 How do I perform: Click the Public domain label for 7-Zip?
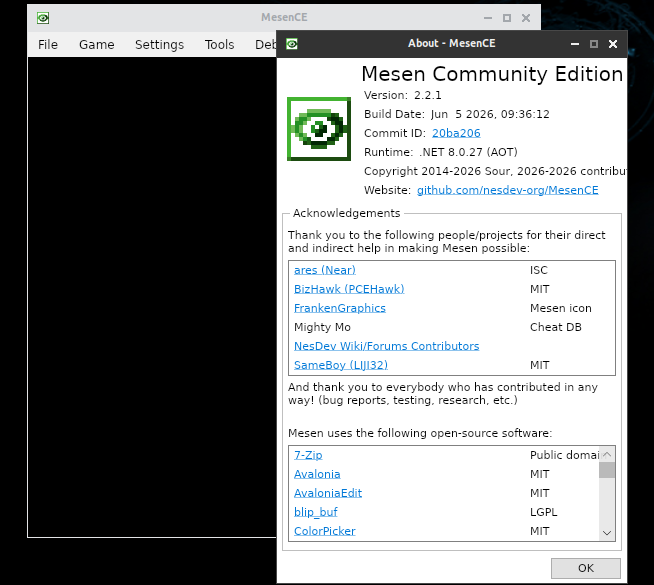point(564,455)
